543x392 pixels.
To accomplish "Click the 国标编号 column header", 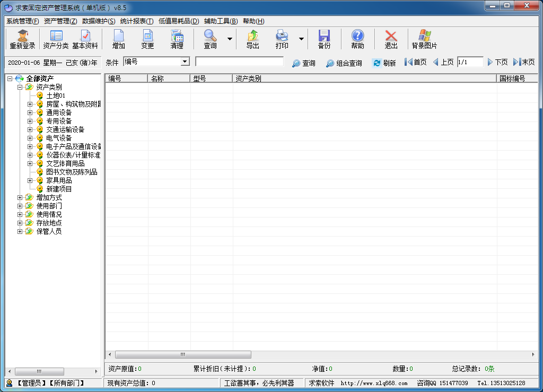I will (x=517, y=79).
